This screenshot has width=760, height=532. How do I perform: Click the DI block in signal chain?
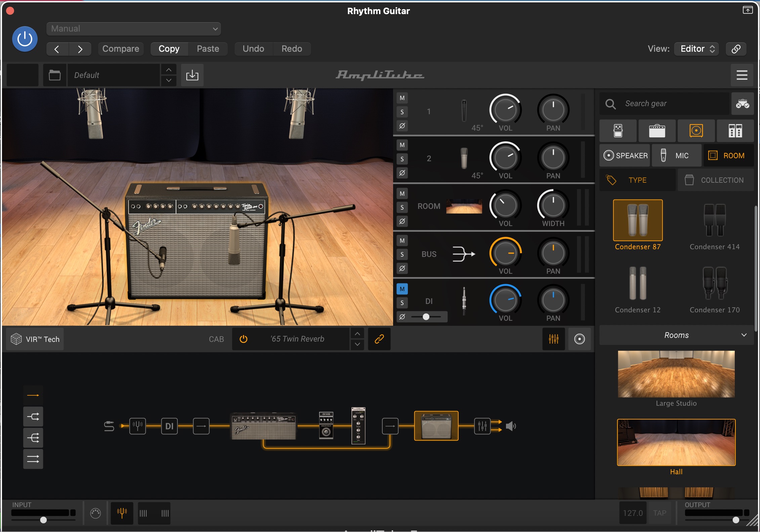pos(169,426)
